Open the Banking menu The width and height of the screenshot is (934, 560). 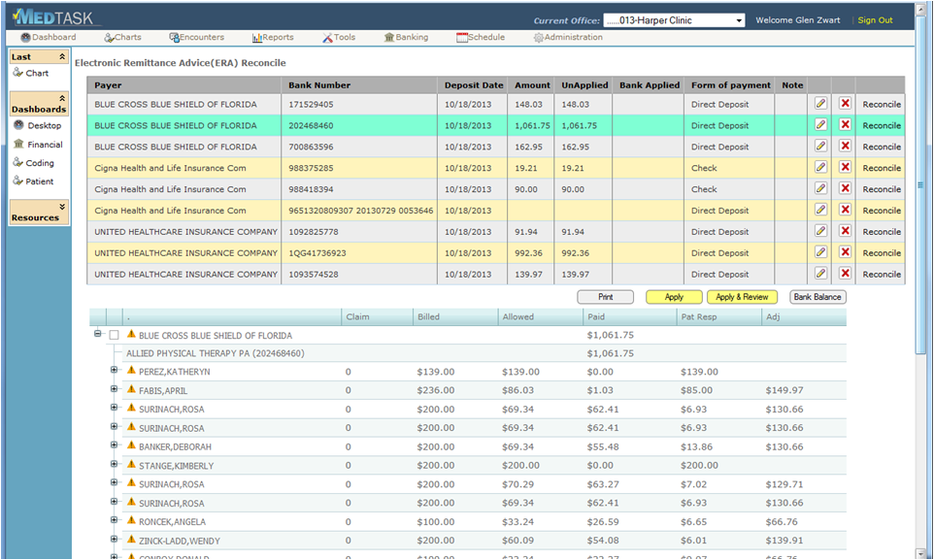[406, 37]
